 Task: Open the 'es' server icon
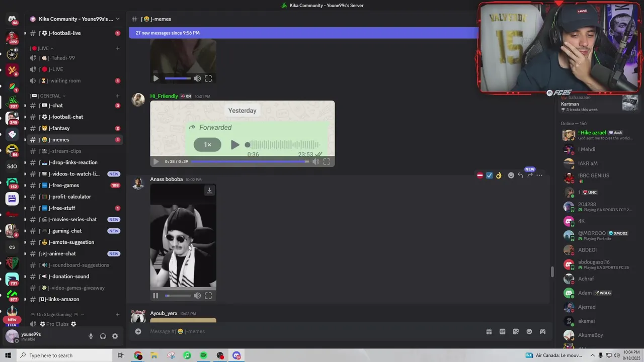tap(12, 247)
